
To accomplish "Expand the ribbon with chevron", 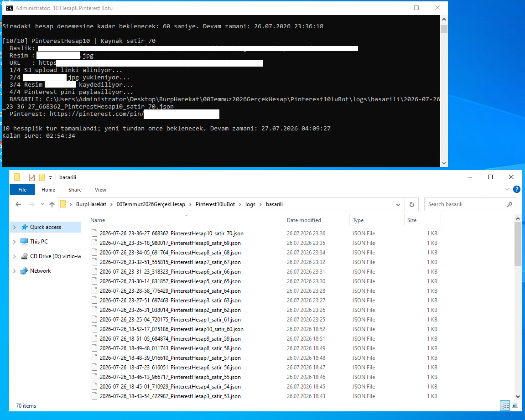I will [507, 189].
